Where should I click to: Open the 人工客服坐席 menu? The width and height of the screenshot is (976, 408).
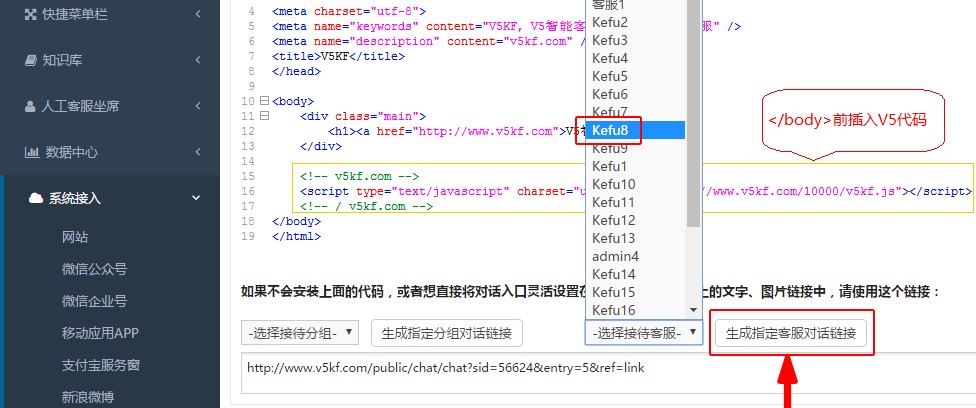coord(110,107)
